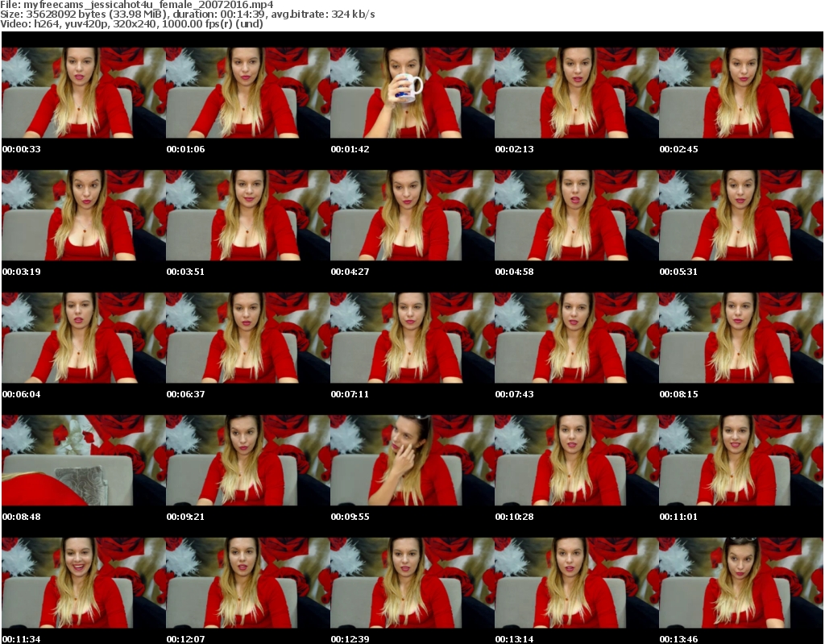Screen dimensions: 825x644
Task: Click the 00:12:07 timestamp label
Action: [x=186, y=638]
